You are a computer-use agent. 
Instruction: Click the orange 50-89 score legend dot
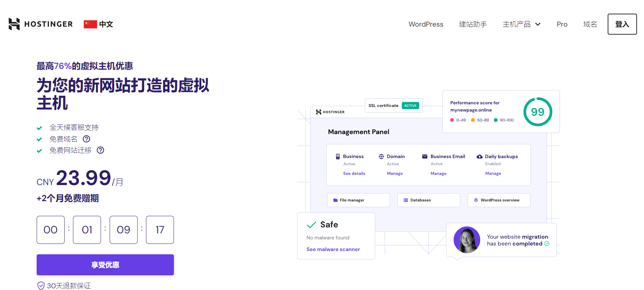(x=473, y=120)
